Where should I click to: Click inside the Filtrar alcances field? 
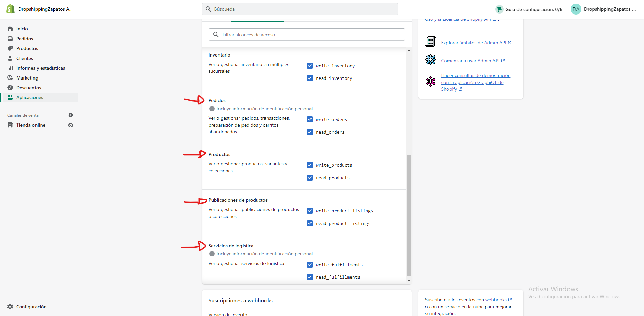pos(306,34)
